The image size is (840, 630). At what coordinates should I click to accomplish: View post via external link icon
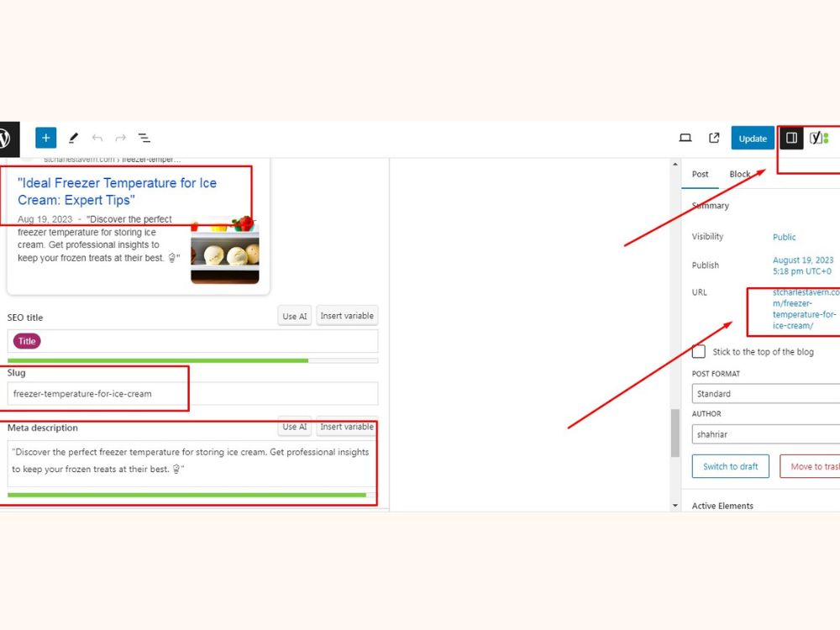click(714, 139)
